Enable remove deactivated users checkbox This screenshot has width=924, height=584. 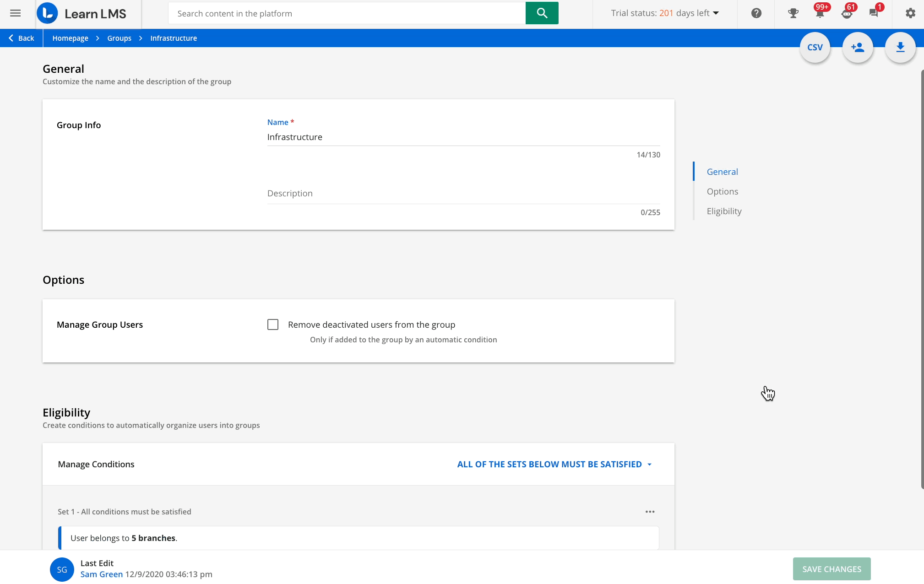point(273,324)
